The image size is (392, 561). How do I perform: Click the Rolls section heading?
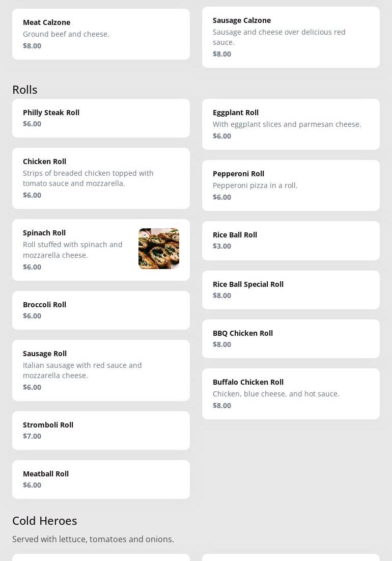tap(25, 90)
